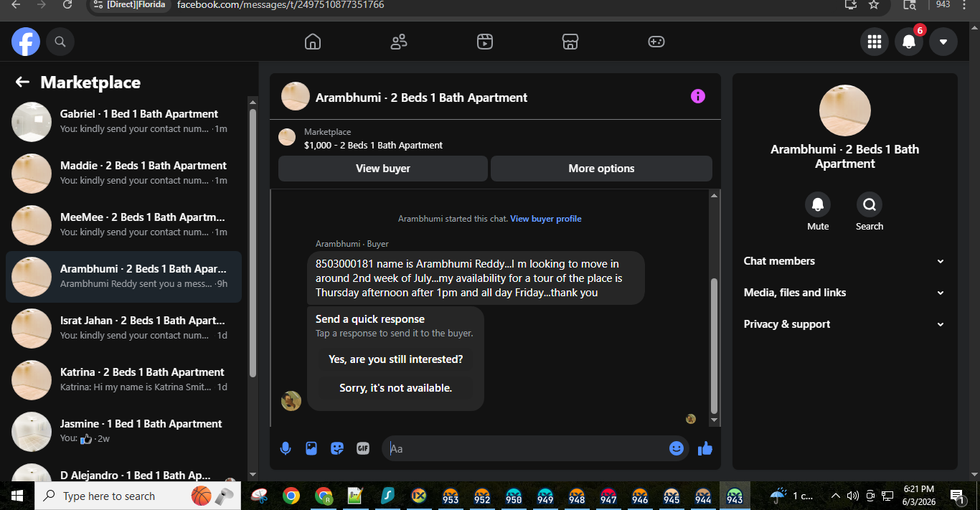Reload the page in the browser
Image resolution: width=980 pixels, height=510 pixels.
[67, 5]
